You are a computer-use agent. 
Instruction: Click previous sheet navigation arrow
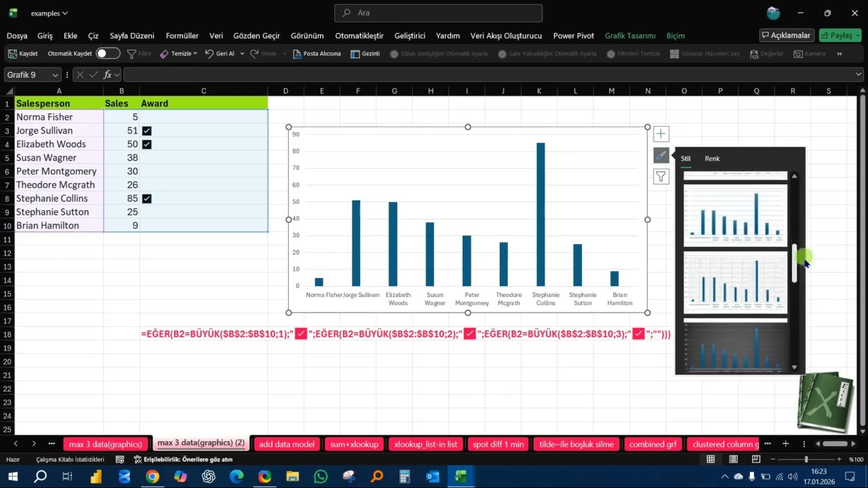click(x=16, y=444)
